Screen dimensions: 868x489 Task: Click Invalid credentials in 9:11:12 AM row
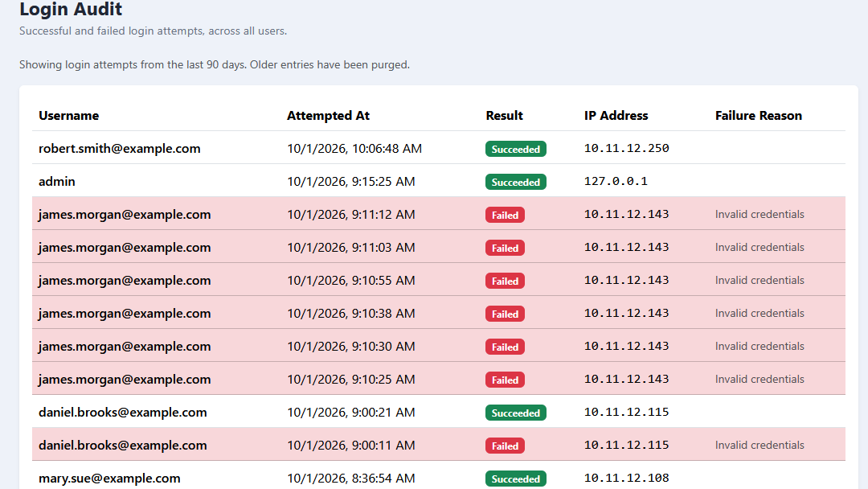pos(759,214)
